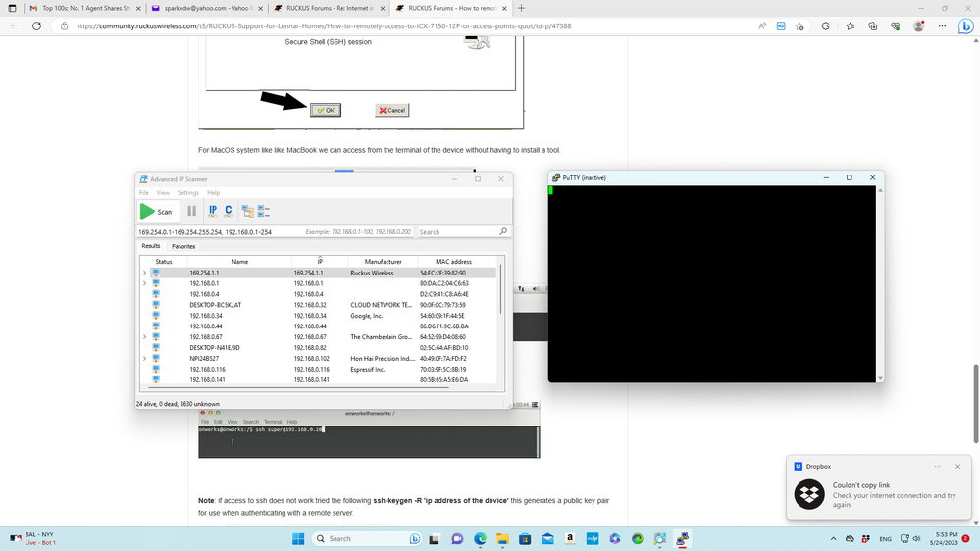
Task: Open the Settings menu in Advanced IP Scanner
Action: [188, 193]
